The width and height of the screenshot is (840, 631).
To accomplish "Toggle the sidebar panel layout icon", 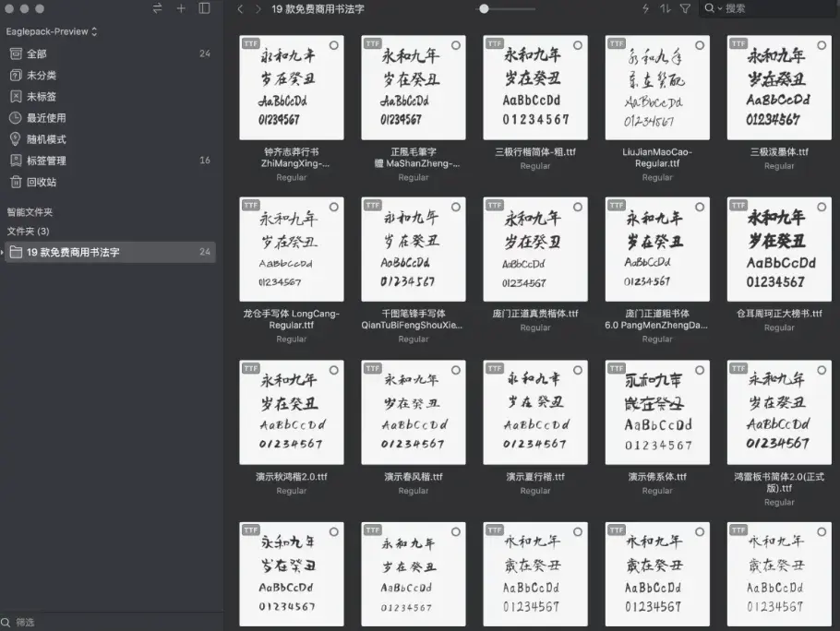I will [x=204, y=8].
